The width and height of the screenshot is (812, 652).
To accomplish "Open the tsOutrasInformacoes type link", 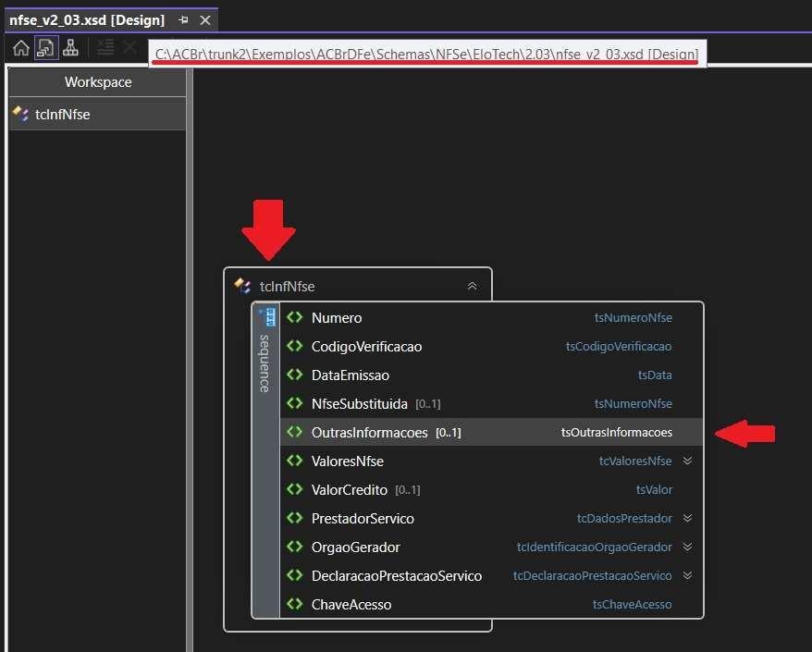I will pyautogui.click(x=617, y=433).
